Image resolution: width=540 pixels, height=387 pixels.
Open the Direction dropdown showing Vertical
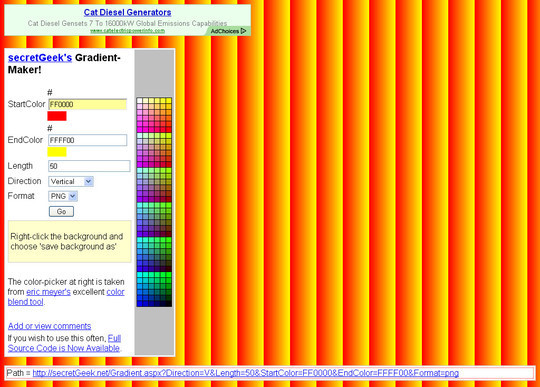point(71,181)
